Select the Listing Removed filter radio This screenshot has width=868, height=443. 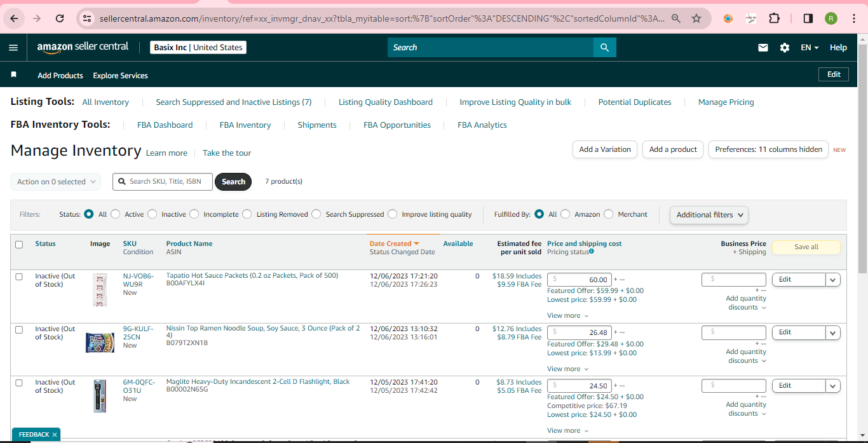(247, 214)
